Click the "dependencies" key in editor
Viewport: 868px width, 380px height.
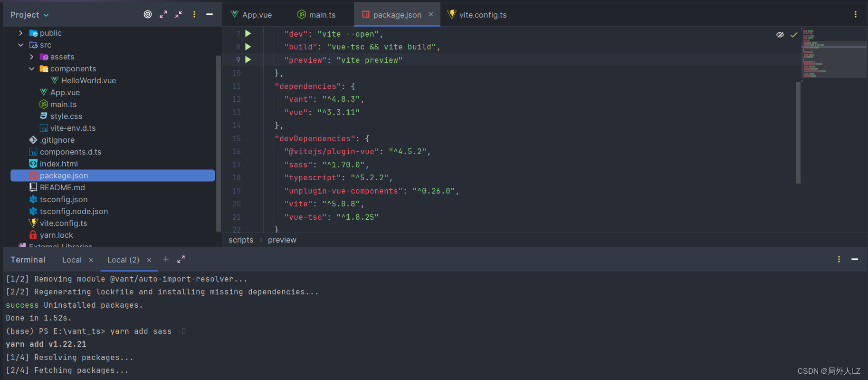[308, 86]
